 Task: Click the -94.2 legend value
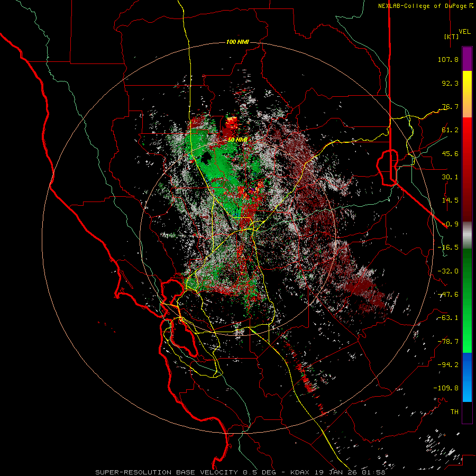pyautogui.click(x=448, y=365)
